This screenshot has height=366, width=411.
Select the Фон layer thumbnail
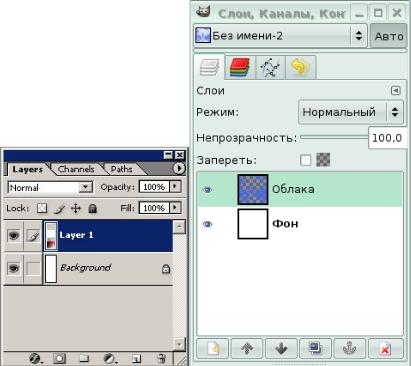coord(253,224)
